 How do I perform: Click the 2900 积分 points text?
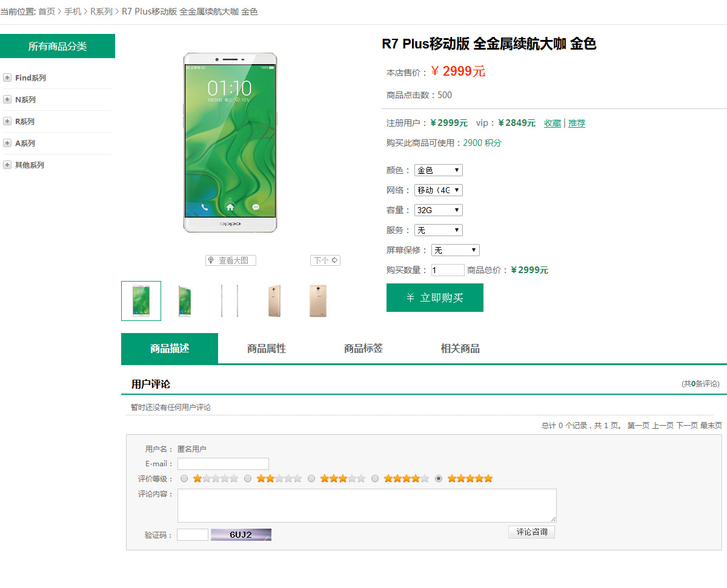(482, 143)
